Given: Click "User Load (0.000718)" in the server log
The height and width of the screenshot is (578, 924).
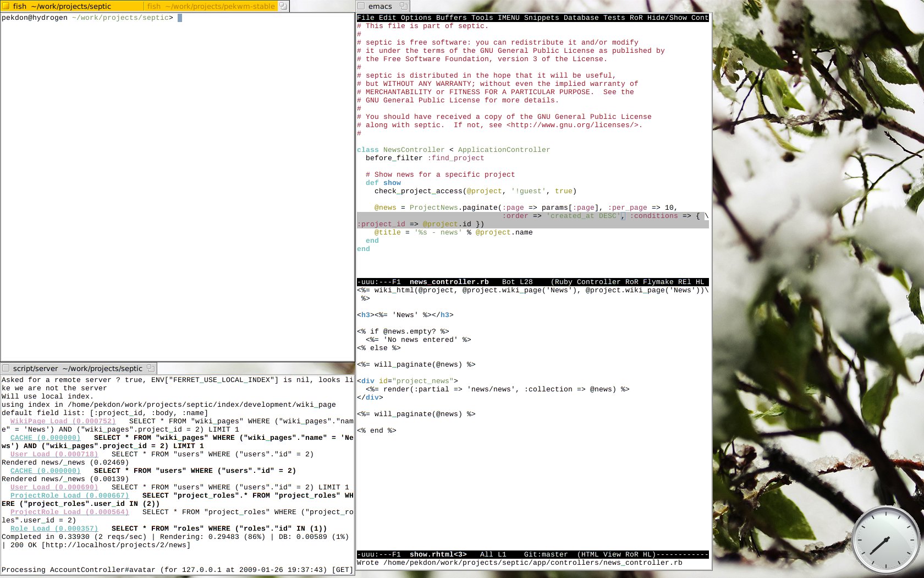Looking at the screenshot, I should [x=54, y=454].
